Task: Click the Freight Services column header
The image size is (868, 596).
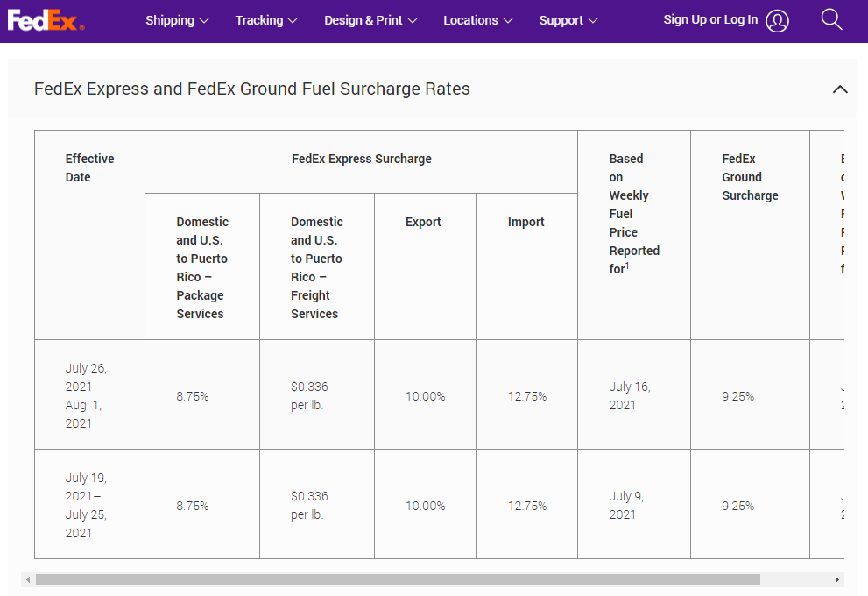Action: click(317, 267)
